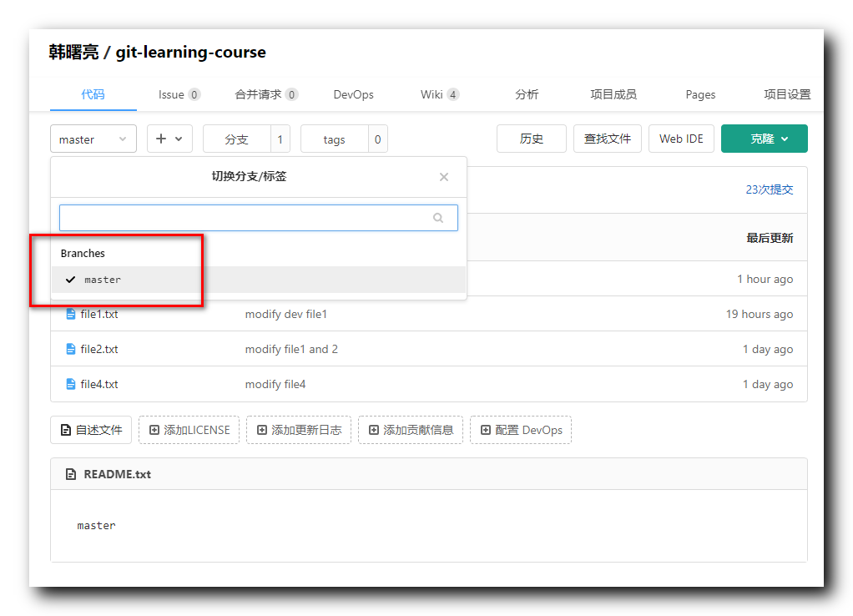Open the 项目成员 tab
Screen dimensions: 853x616
pos(613,94)
